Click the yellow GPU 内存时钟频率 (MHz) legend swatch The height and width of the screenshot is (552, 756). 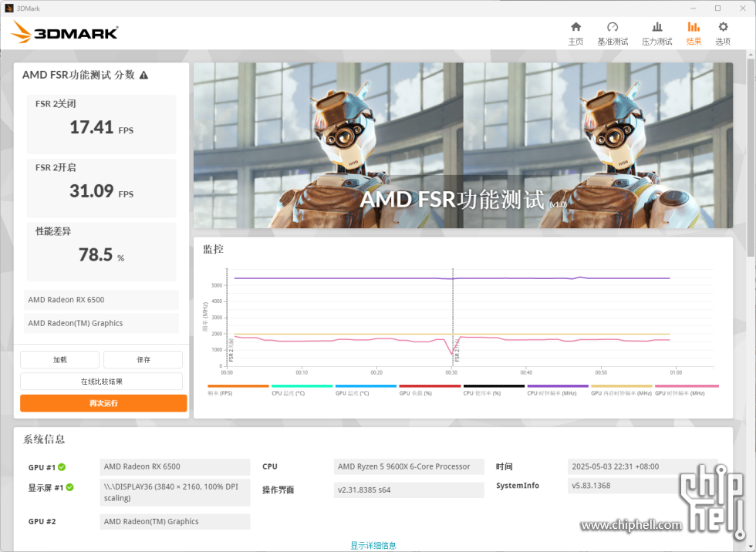coord(622,385)
